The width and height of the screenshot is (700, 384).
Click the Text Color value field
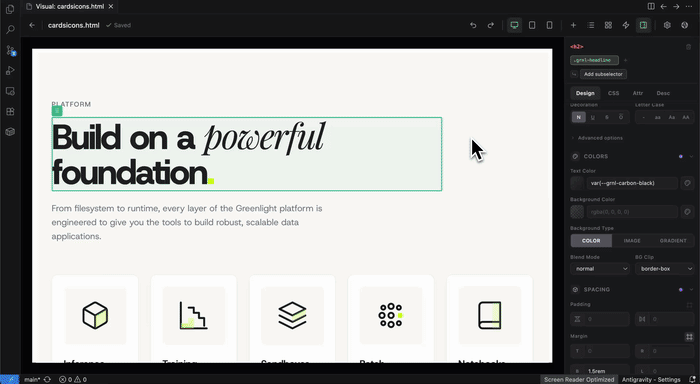click(632, 183)
